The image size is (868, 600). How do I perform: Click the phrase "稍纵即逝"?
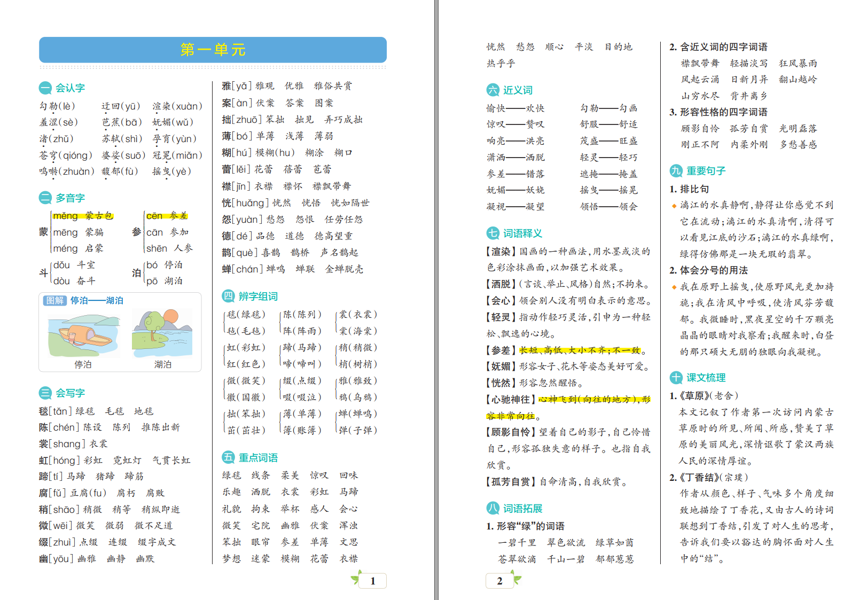(x=161, y=510)
